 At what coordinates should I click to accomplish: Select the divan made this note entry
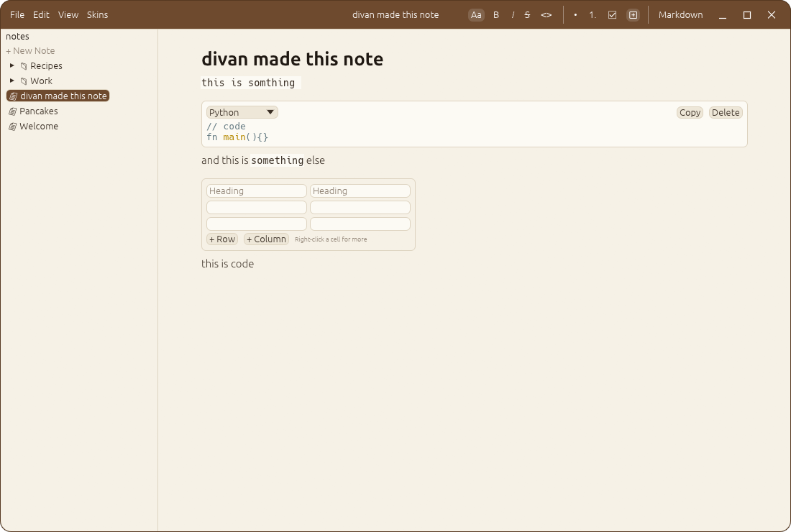click(58, 96)
